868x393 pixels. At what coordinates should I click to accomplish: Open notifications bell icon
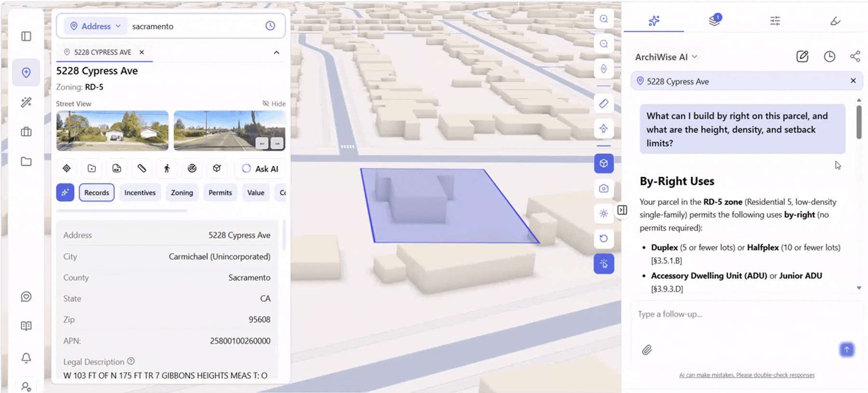(x=26, y=358)
